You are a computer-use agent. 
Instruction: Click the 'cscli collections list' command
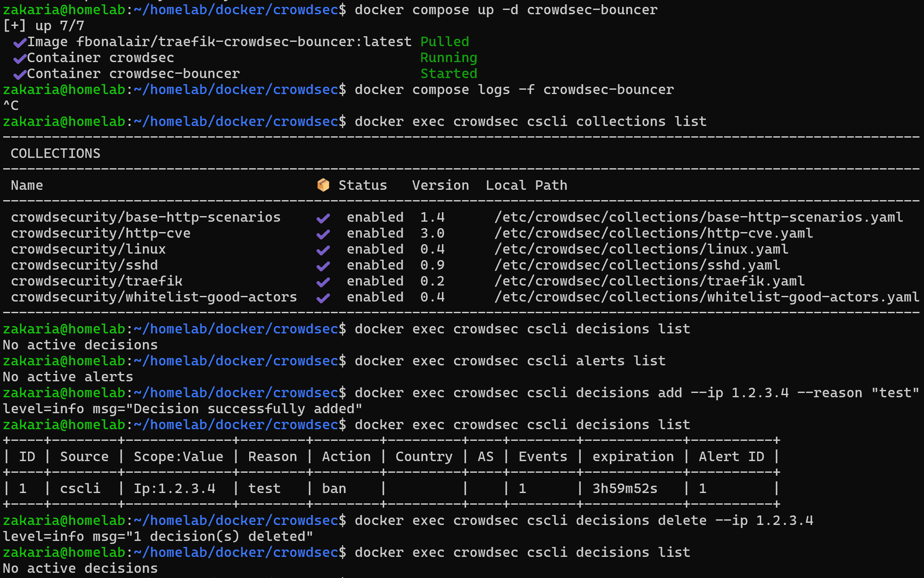click(x=617, y=122)
